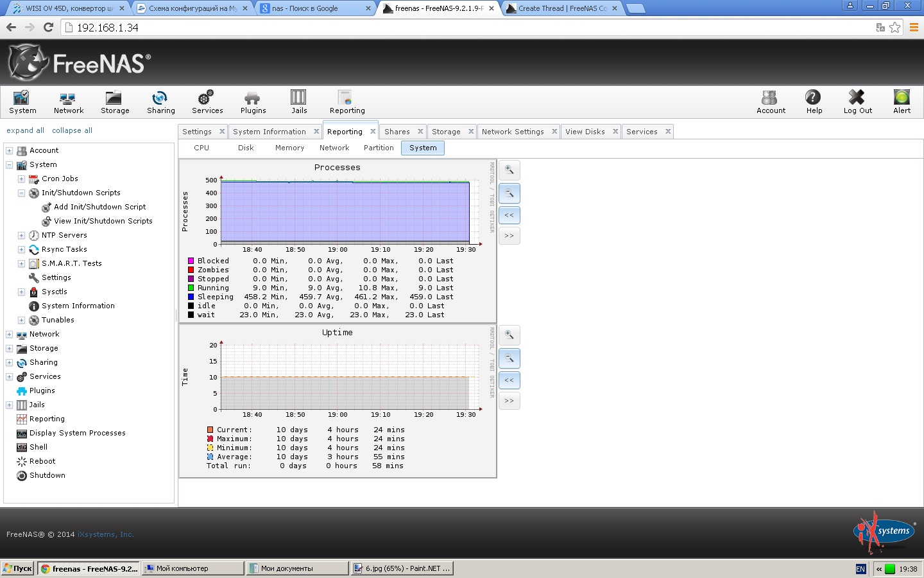Zoom out on the Uptime graph
This screenshot has height=578, width=924.
point(509,358)
